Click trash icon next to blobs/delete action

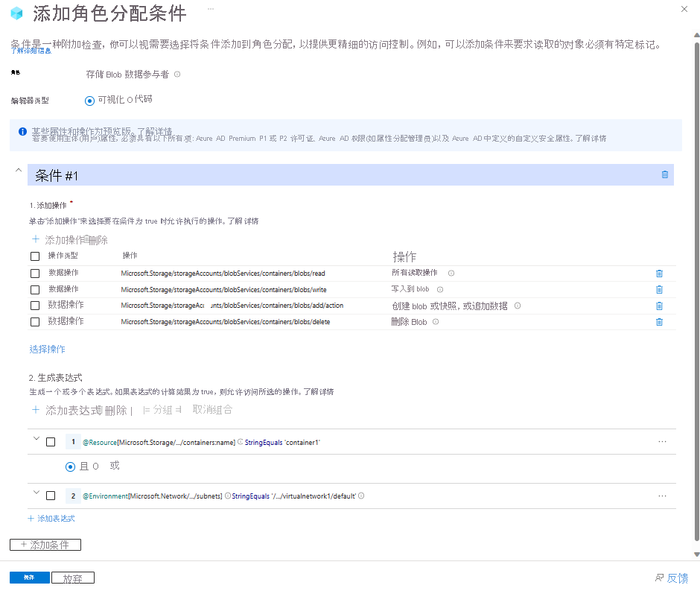[659, 322]
